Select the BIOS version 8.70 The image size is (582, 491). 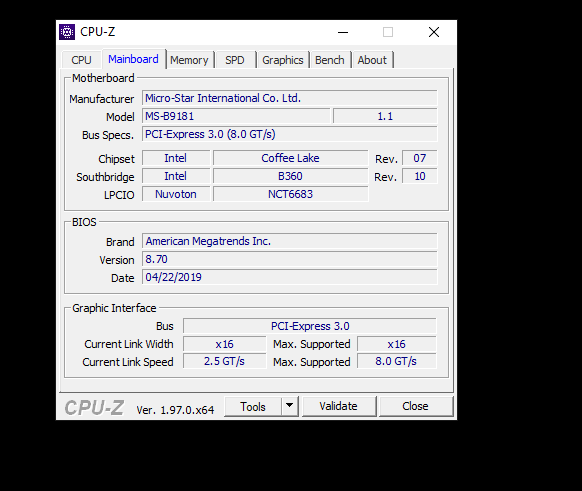point(290,259)
